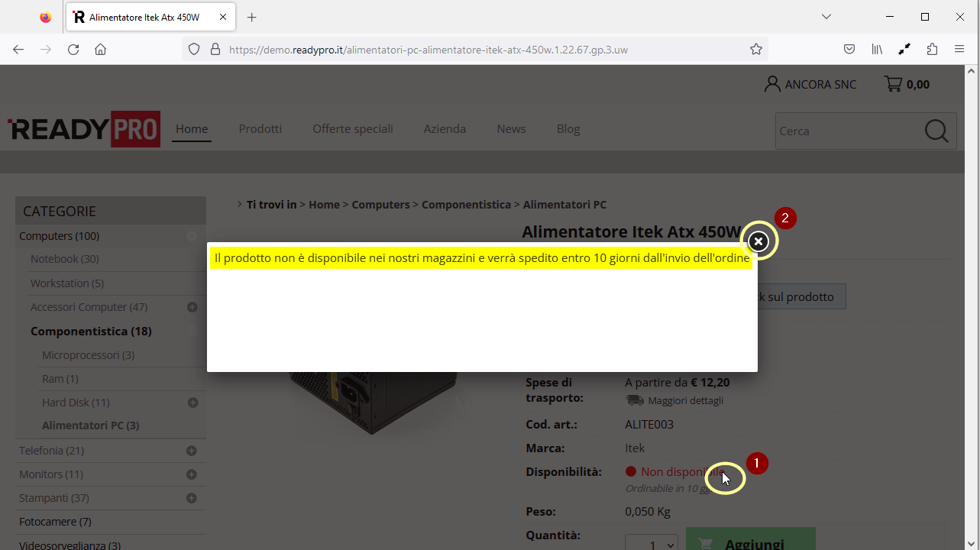Run search with the magnifier icon
This screenshot has width=980, height=550.
click(936, 131)
